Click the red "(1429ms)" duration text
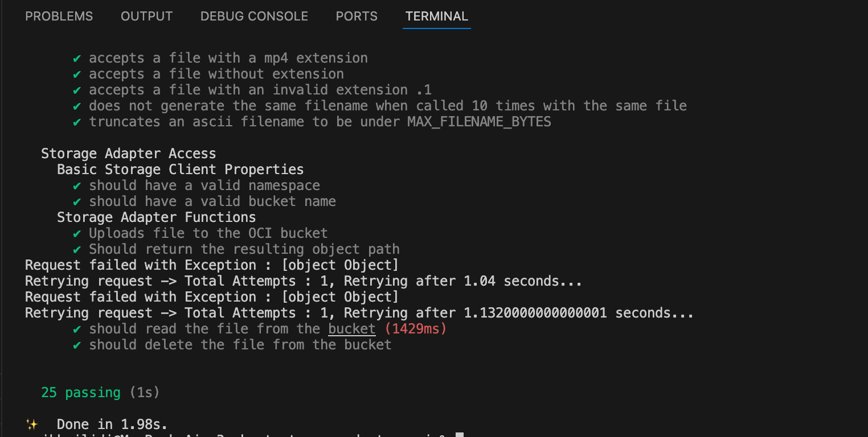Screen dimensions: 868x437 (x=416, y=329)
